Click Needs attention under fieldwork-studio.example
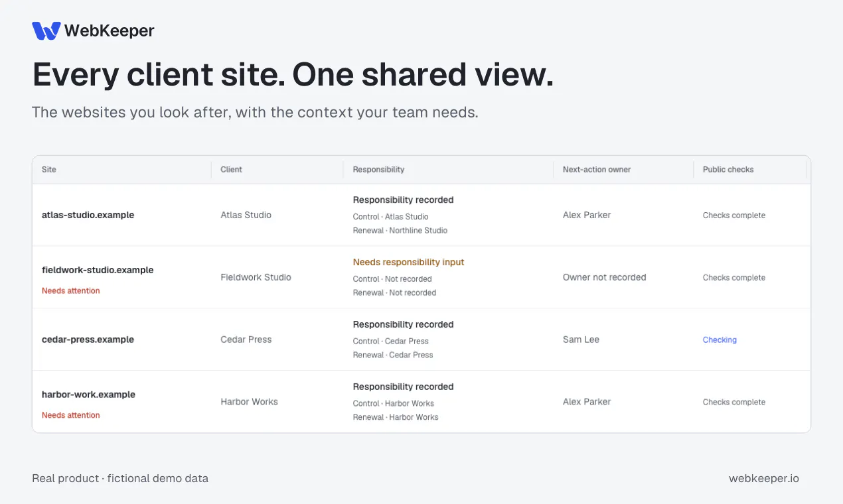This screenshot has width=843, height=504. (71, 290)
